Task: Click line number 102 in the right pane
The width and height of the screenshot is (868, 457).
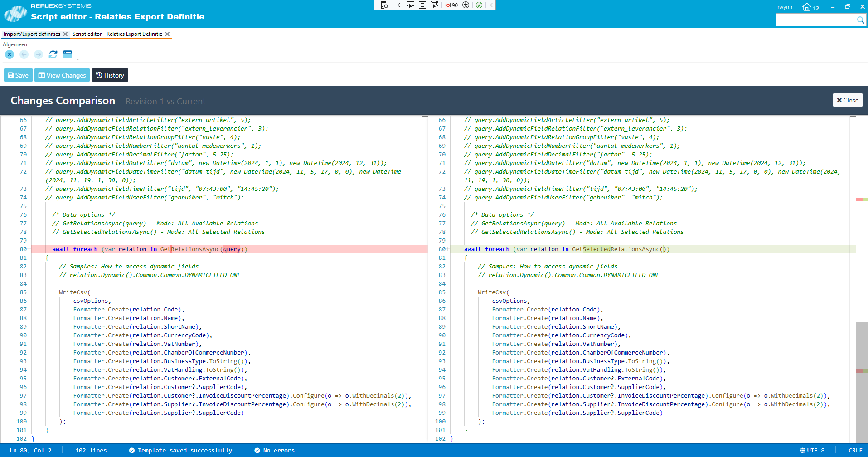Action: point(440,439)
